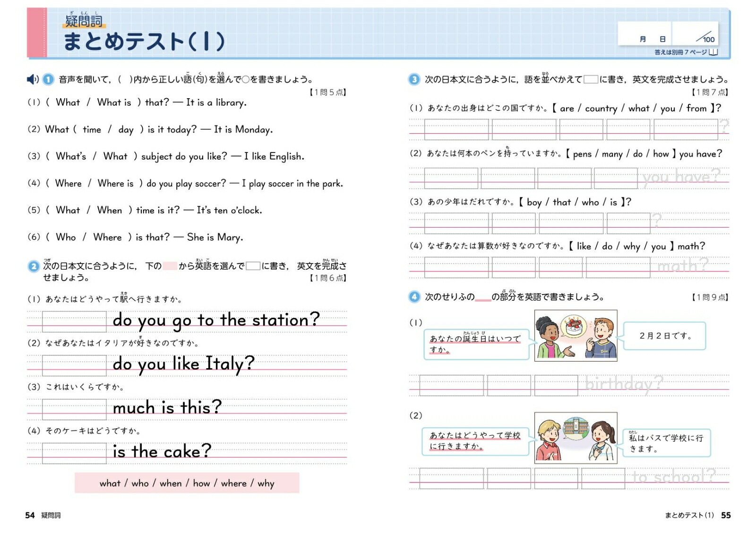The image size is (756, 533).
Task: Click the speaker audio icon next to question 1
Action: point(32,79)
